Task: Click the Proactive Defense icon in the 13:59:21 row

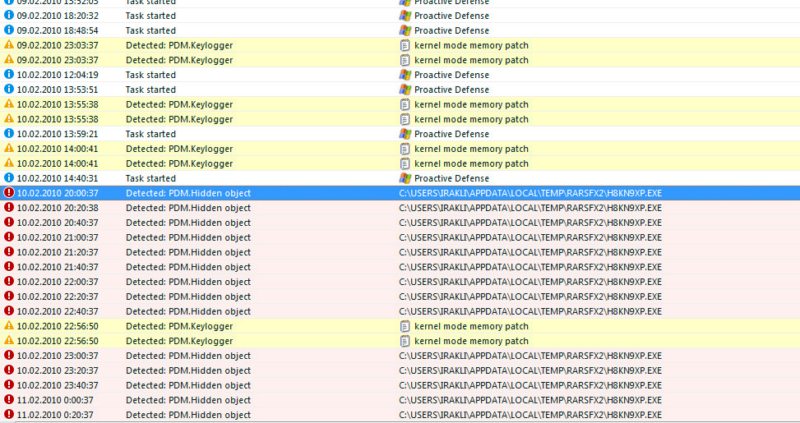Action: [405, 134]
